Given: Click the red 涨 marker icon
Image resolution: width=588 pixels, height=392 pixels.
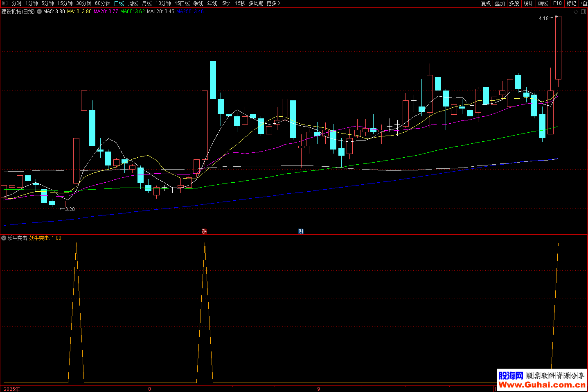Looking at the screenshot, I should click(204, 231).
